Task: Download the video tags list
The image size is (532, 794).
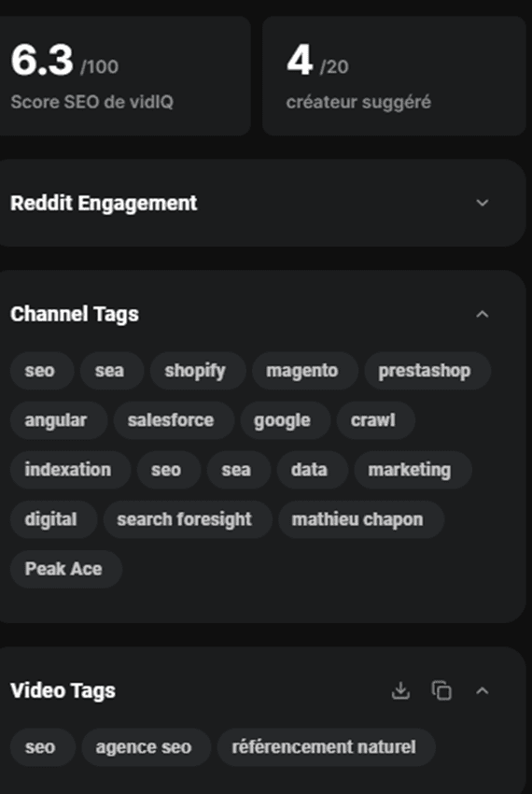Action: (x=400, y=690)
